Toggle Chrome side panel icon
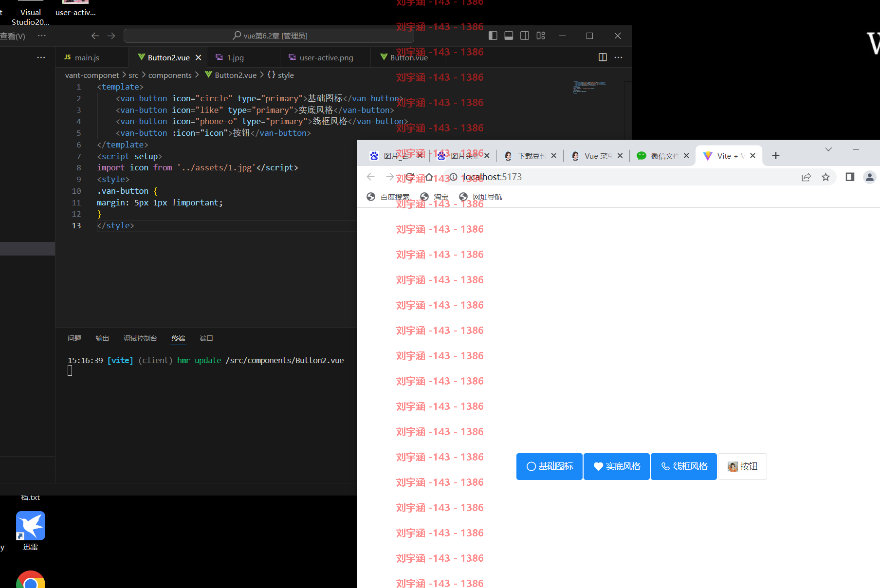880x588 pixels. click(850, 177)
